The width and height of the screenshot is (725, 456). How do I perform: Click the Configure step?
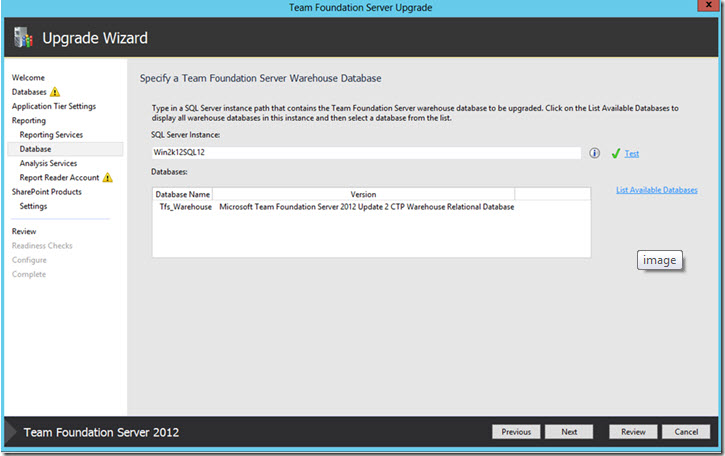29,260
